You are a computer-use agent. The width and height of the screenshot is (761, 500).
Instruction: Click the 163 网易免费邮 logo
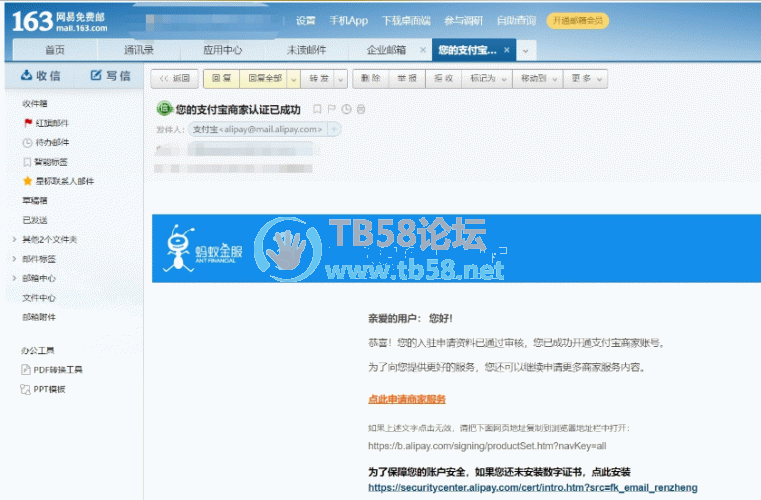[x=60, y=22]
